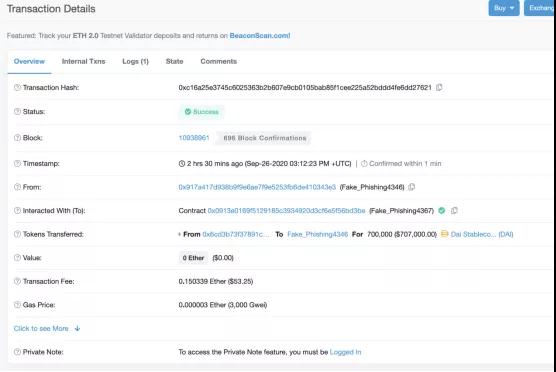Click the gas price 0.000003 Ether (3,000 Gwei)
556x372 pixels.
223,305
